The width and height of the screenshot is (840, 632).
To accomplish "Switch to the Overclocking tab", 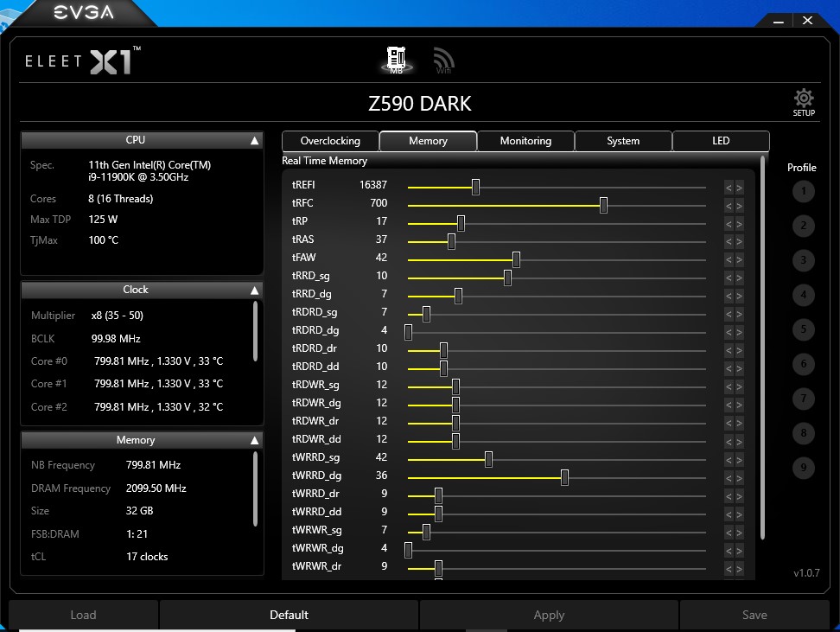I will (x=330, y=141).
